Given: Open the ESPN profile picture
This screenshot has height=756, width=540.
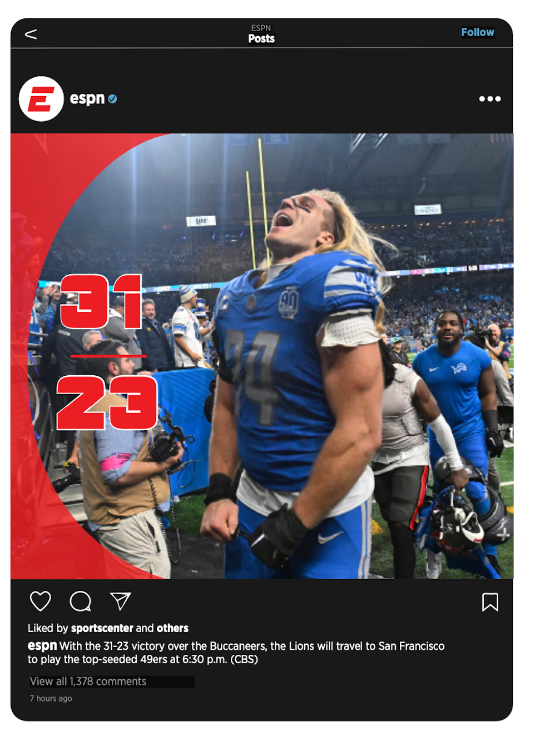Looking at the screenshot, I should (x=41, y=99).
